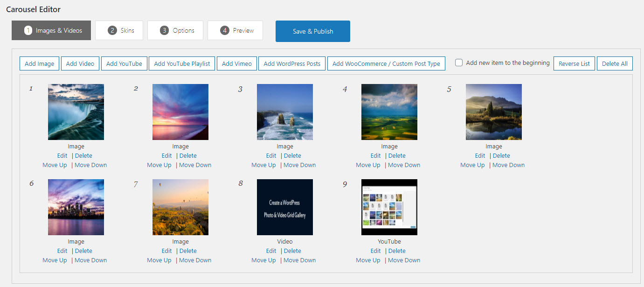
Task: Select the waterfall thumbnail in slot 1
Action: tap(76, 112)
